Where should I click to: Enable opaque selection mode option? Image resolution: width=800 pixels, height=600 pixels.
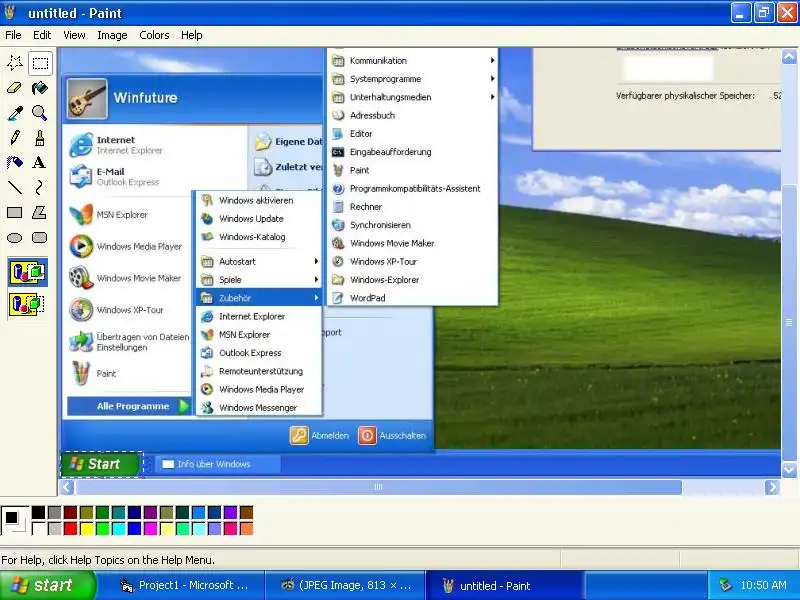[x=28, y=272]
